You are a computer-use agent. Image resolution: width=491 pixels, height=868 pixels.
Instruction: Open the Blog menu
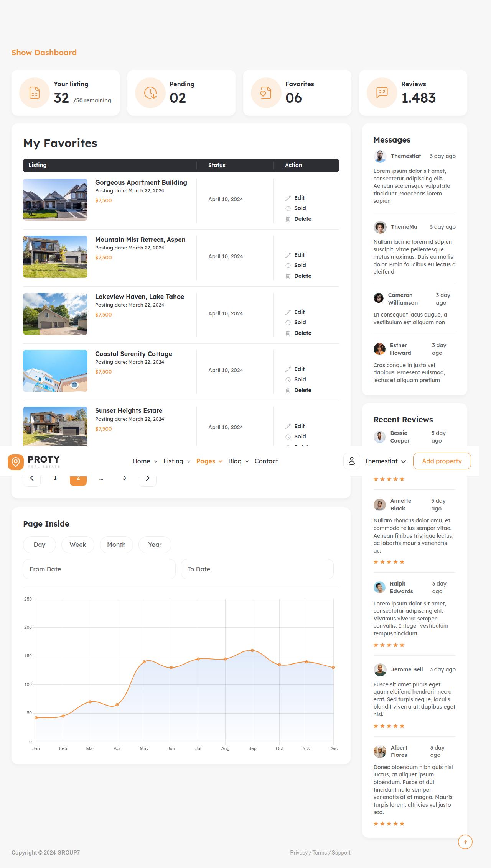238,461
